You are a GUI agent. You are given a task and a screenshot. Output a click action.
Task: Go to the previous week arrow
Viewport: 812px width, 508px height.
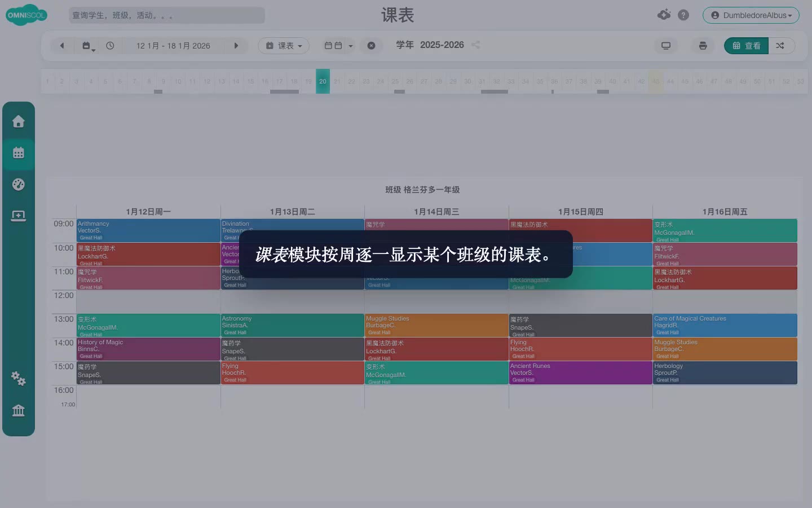coord(62,46)
